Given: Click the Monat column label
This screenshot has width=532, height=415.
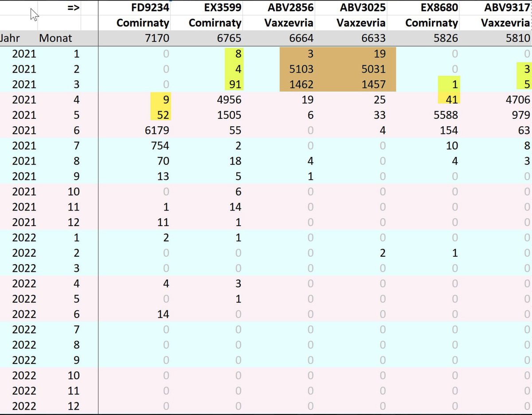Looking at the screenshot, I should point(55,38).
